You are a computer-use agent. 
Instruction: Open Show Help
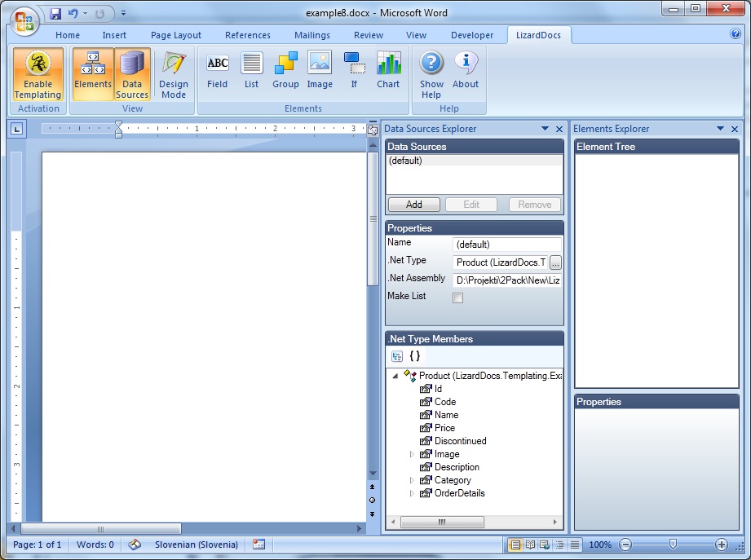point(431,74)
